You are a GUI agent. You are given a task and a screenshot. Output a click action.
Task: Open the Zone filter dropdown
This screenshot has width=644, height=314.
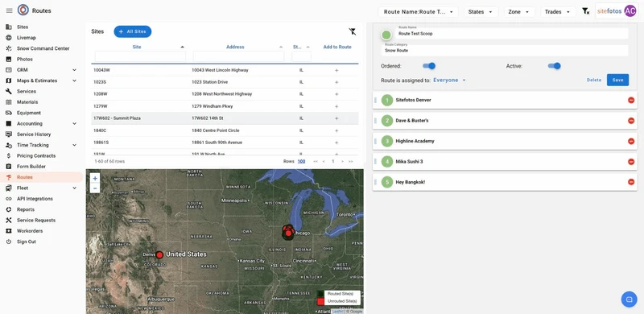tap(519, 12)
